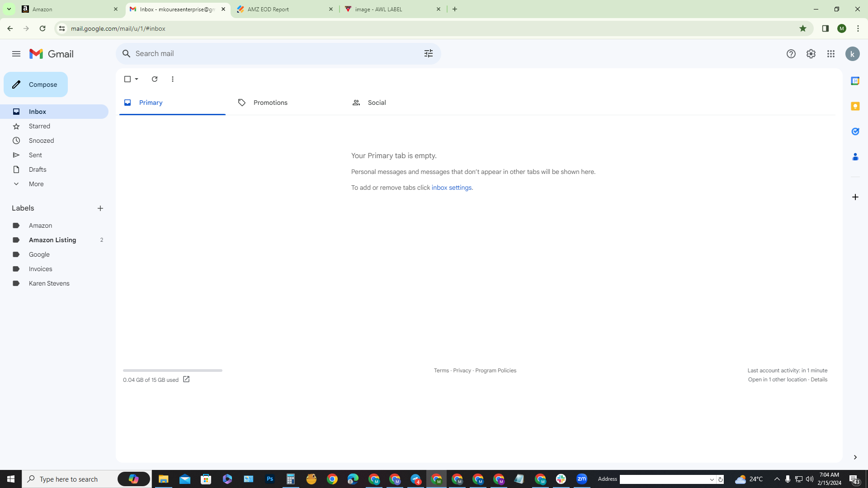The height and width of the screenshot is (488, 868).
Task: Open the Windows Start menu
Action: point(11,479)
